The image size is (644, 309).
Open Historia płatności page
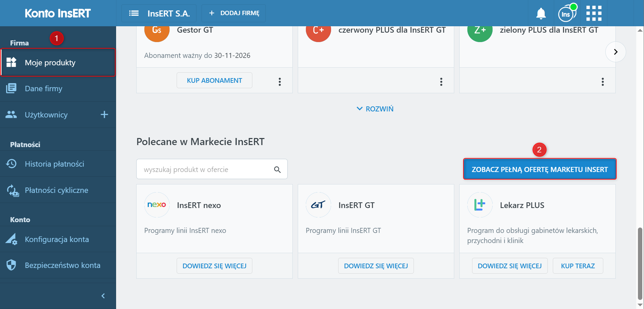(54, 164)
